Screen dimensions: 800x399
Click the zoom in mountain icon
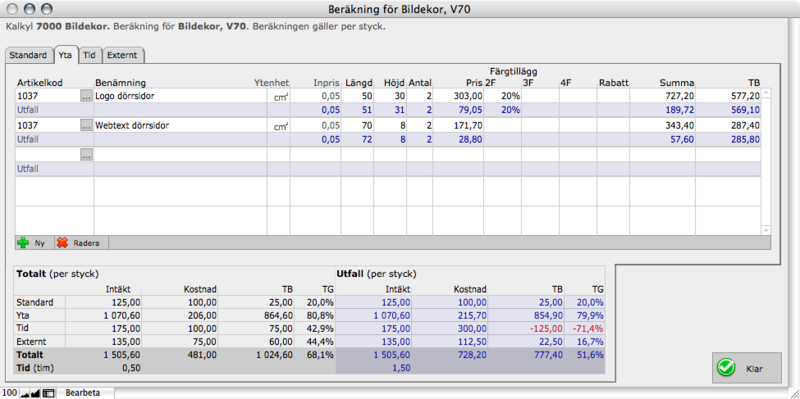(36, 393)
